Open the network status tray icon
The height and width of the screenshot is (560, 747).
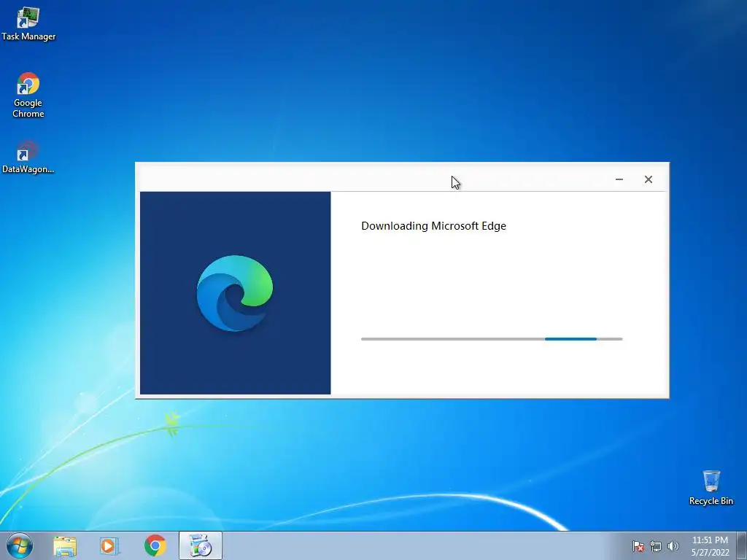(656, 546)
